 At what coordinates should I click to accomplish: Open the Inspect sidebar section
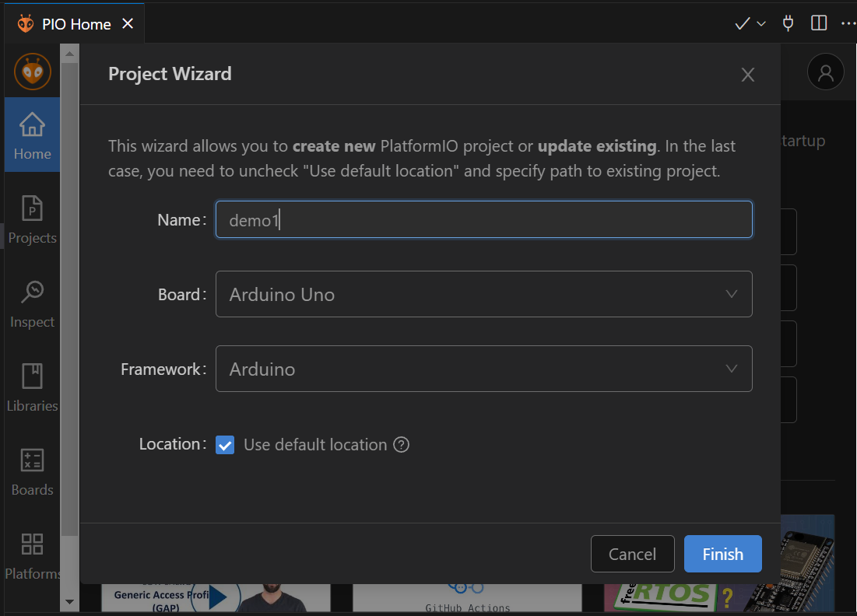click(32, 303)
